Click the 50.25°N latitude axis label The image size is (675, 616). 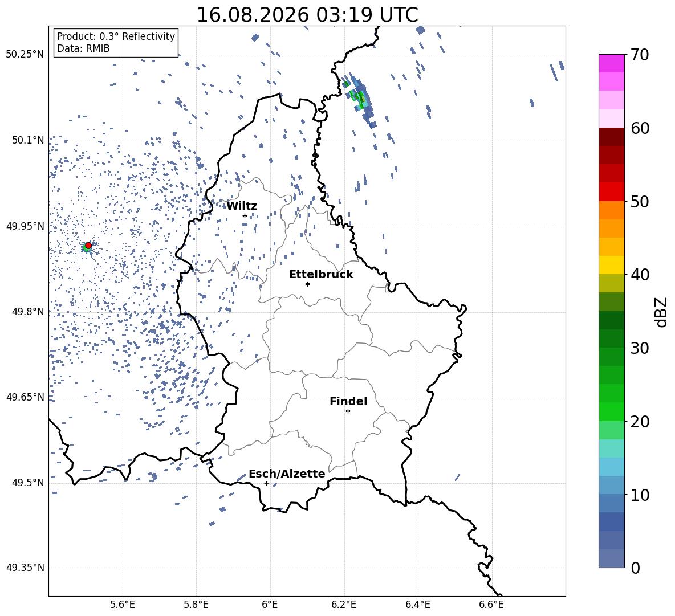click(x=25, y=54)
